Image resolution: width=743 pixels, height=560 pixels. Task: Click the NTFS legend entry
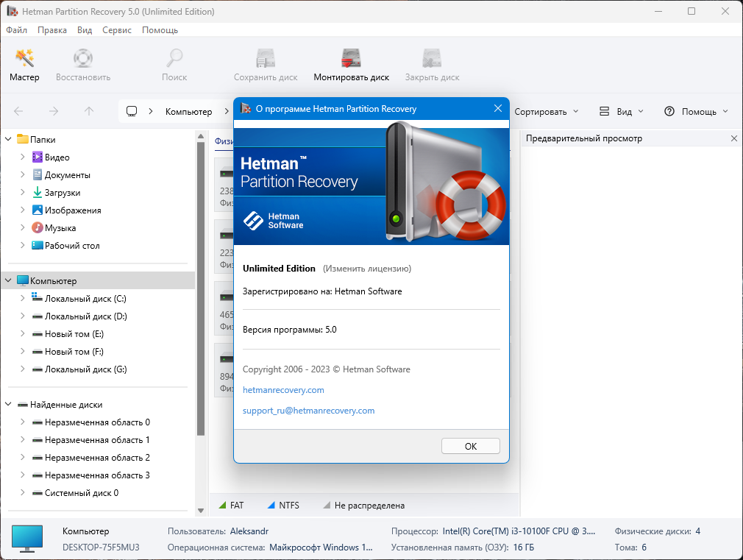[x=283, y=506]
